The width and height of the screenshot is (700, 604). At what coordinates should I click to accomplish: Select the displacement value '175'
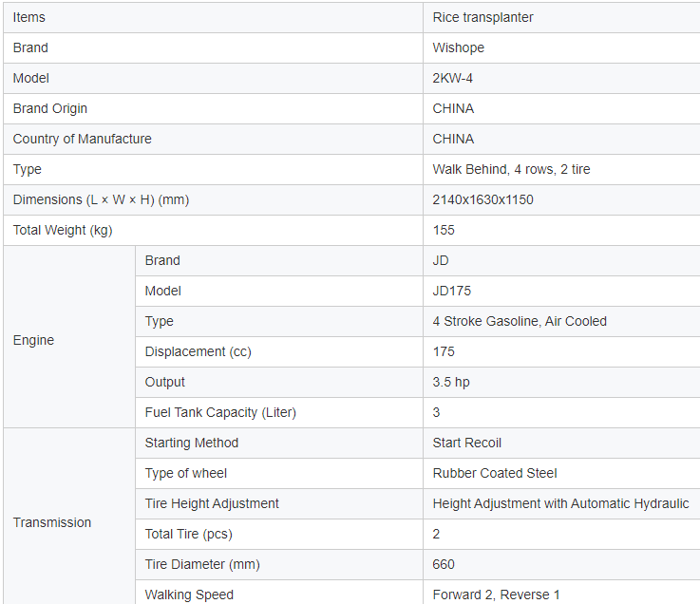[444, 351]
